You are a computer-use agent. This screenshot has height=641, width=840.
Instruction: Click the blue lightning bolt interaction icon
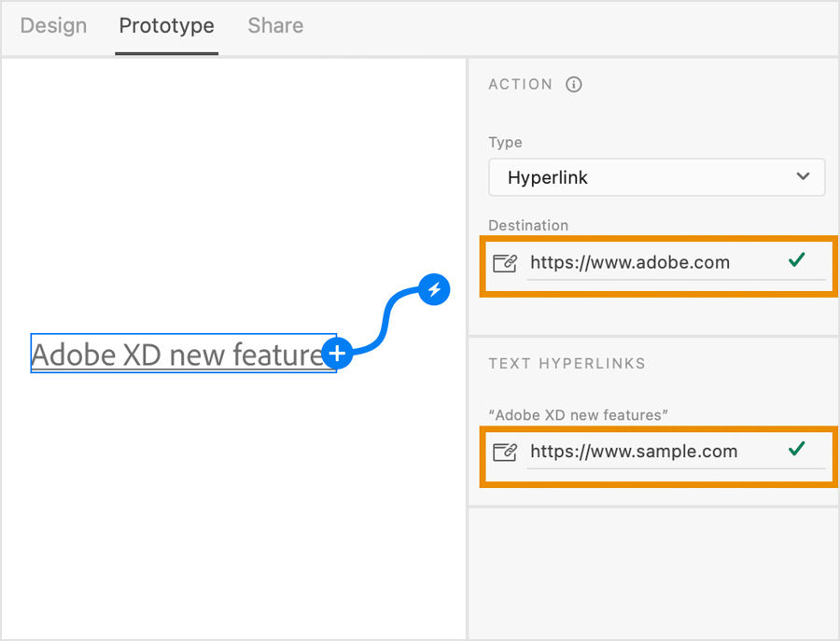(x=434, y=289)
